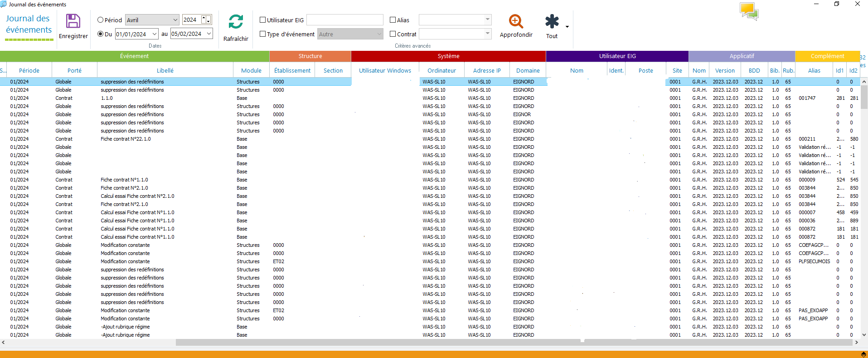This screenshot has width=868, height=358.
Task: Click the green Rafraîchir refresh icon
Action: point(236,22)
